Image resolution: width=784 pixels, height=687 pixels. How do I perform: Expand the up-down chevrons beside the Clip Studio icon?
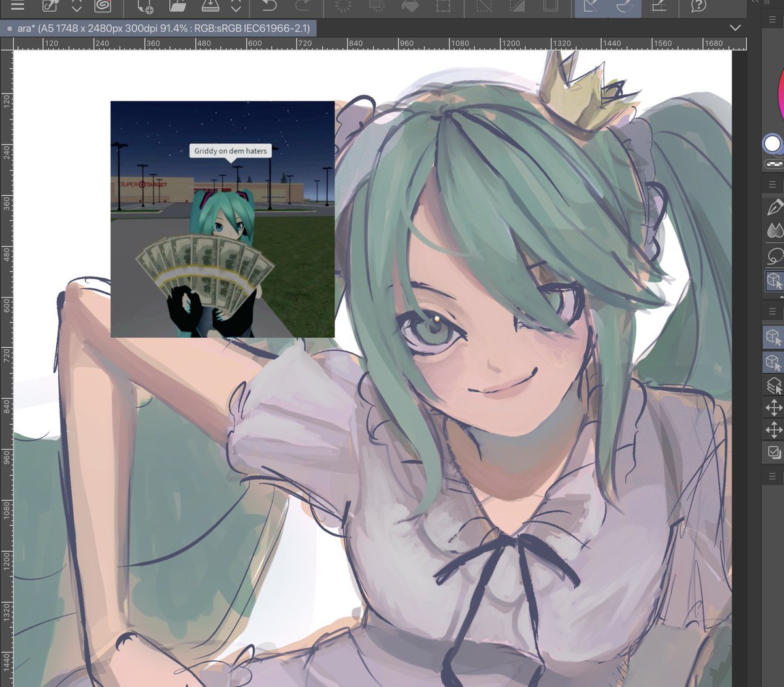pyautogui.click(x=76, y=6)
